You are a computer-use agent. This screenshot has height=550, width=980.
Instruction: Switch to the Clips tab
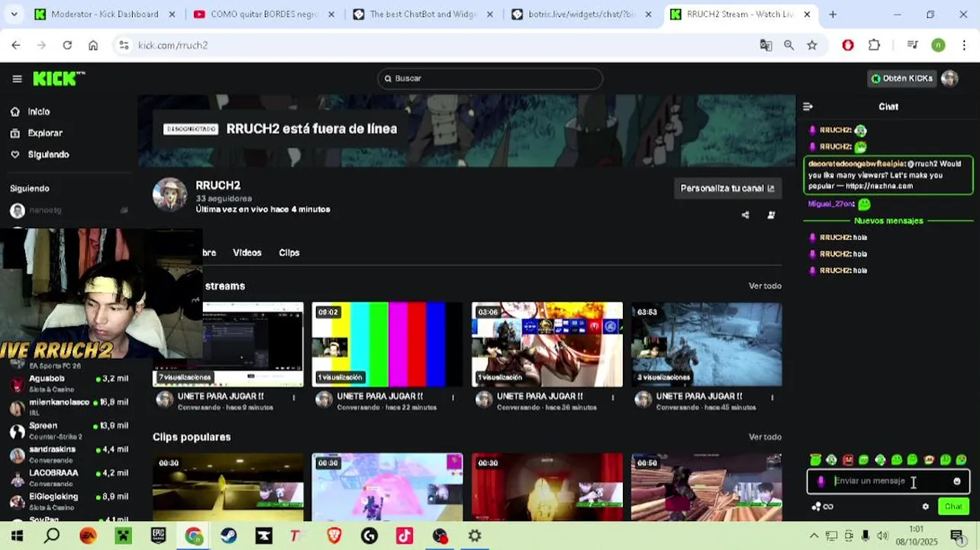click(x=289, y=253)
